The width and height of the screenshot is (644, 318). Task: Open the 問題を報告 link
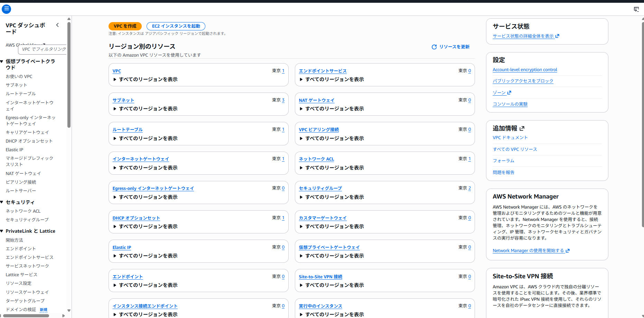click(503, 173)
